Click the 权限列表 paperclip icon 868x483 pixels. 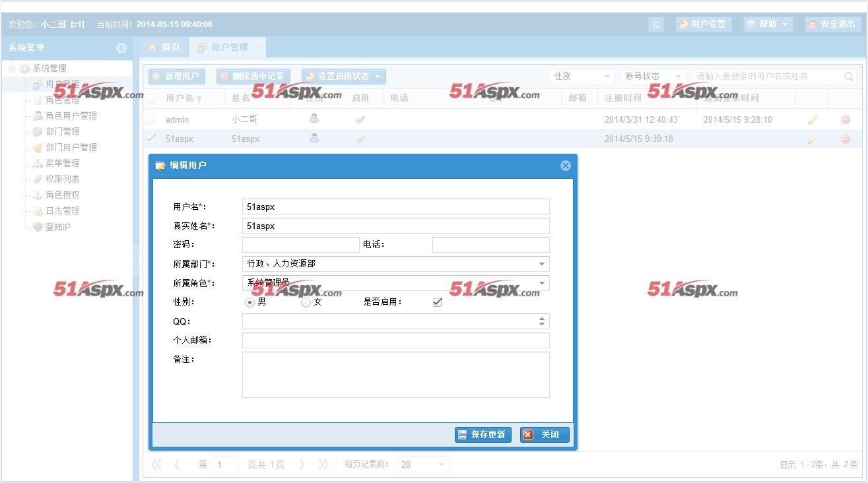click(x=38, y=179)
